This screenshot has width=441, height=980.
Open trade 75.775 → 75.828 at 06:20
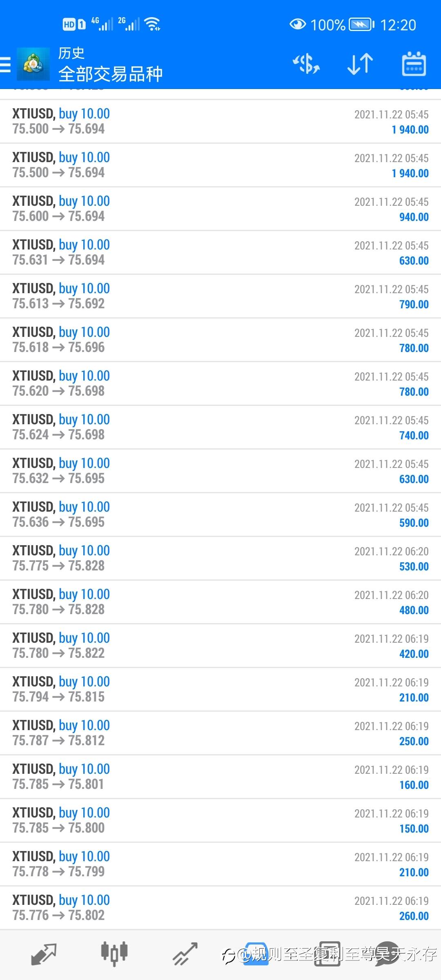coord(220,558)
